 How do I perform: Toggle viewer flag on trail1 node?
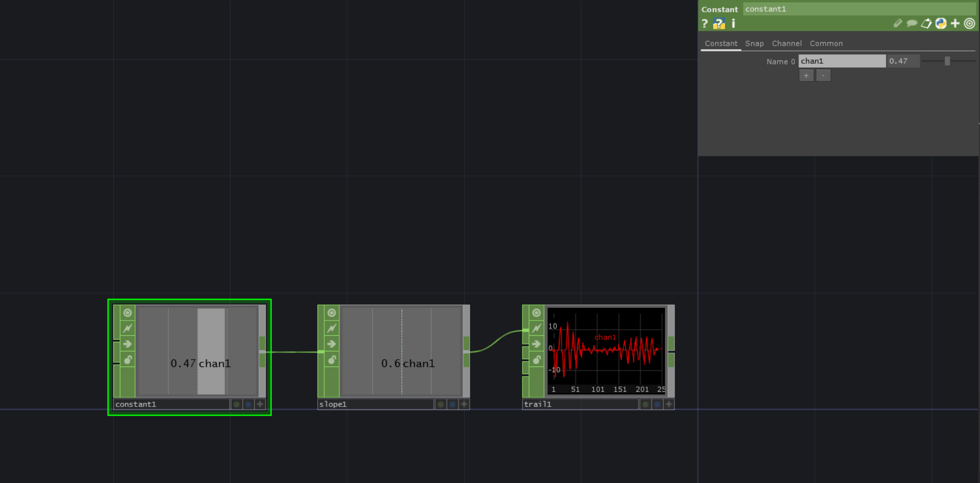pos(537,313)
